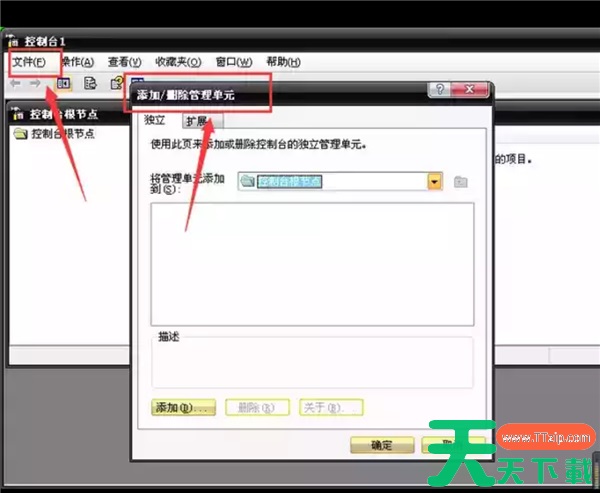Open the 窗口(W) menu
600x493 pixels.
pyautogui.click(x=234, y=62)
